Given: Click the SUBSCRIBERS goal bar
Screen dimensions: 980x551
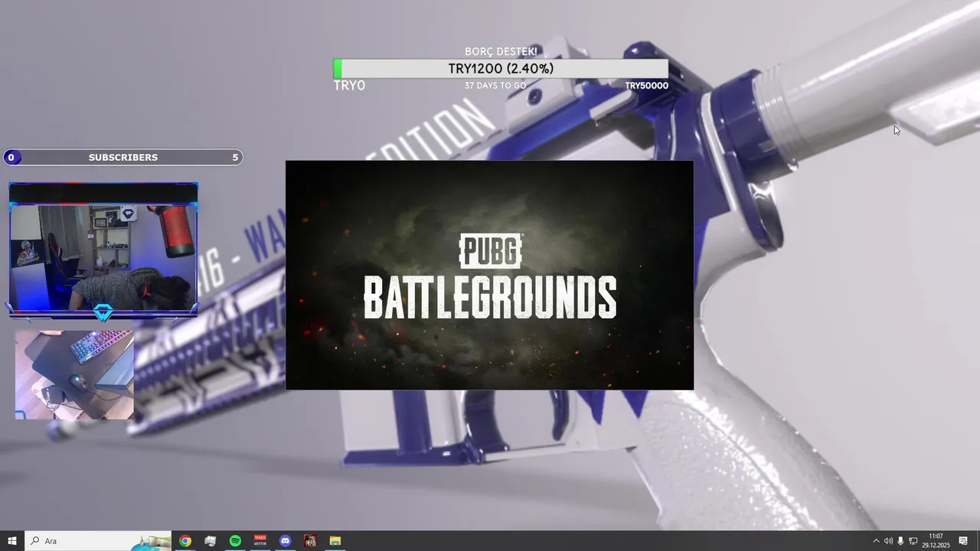Looking at the screenshot, I should 123,157.
